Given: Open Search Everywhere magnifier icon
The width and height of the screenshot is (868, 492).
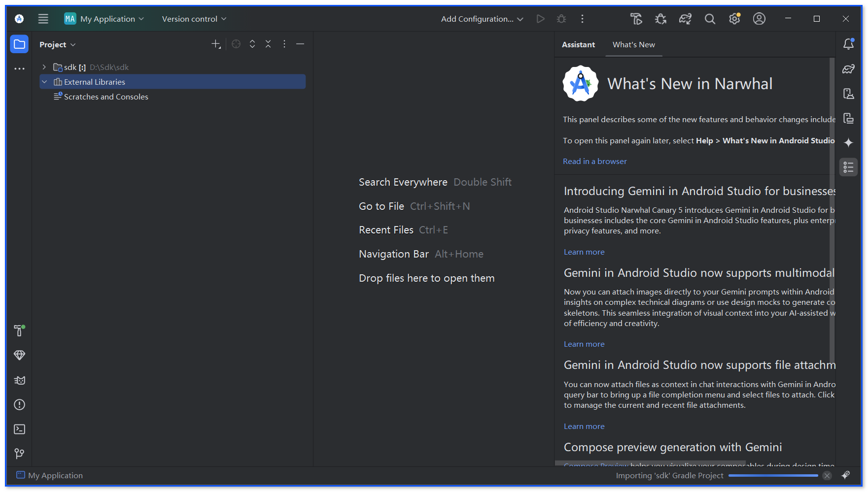Looking at the screenshot, I should (x=710, y=19).
